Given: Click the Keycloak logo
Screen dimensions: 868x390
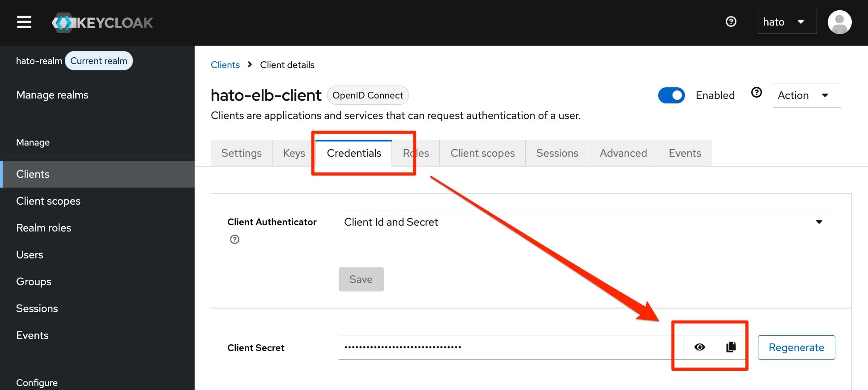Looking at the screenshot, I should coord(102,22).
